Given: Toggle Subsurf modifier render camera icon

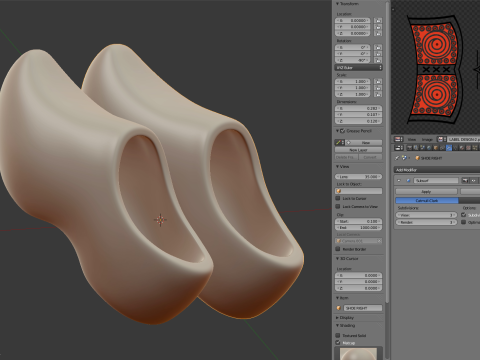Looking at the screenshot, I should tap(465, 180).
